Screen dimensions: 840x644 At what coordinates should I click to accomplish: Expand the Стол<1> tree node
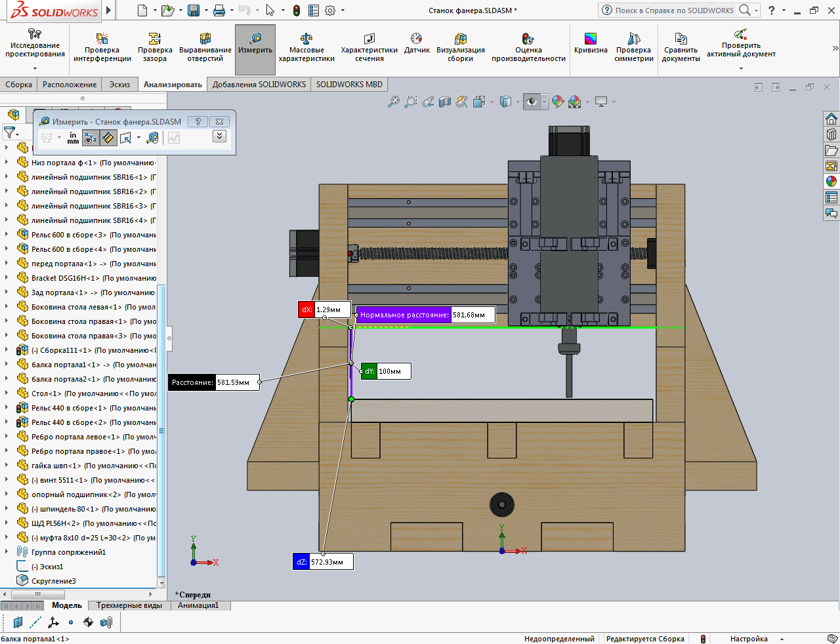[7, 393]
